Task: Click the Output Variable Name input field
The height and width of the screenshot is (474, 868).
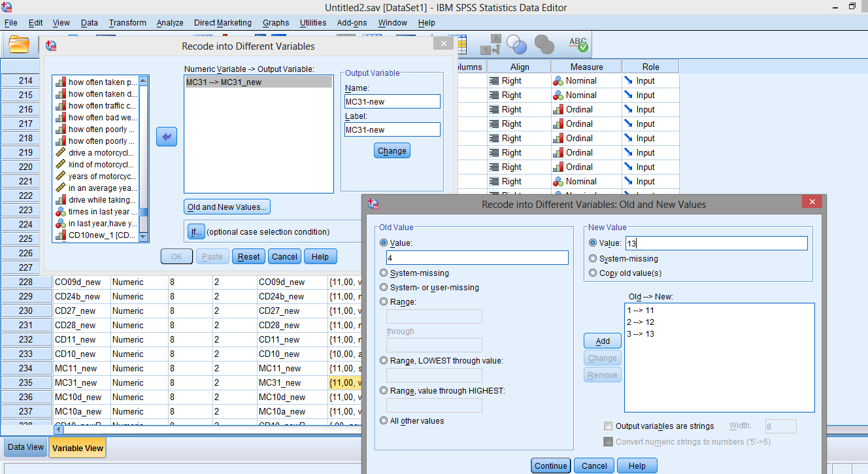Action: coord(392,101)
